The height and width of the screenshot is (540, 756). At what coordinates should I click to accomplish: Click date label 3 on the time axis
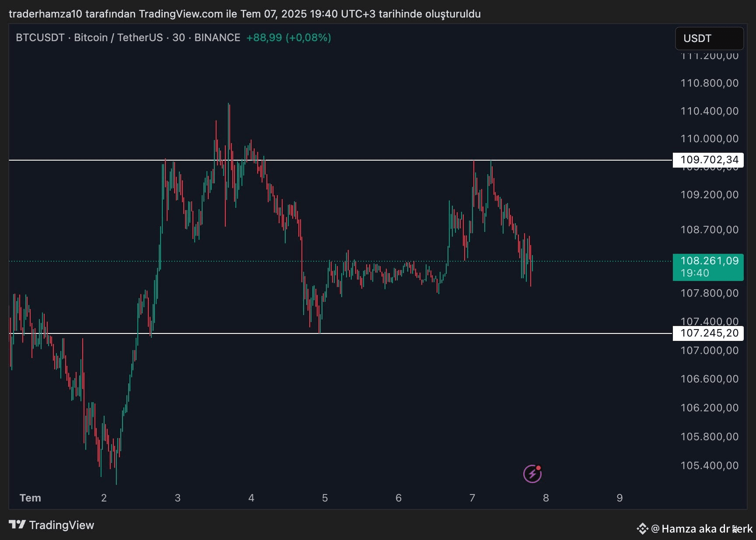tap(178, 498)
